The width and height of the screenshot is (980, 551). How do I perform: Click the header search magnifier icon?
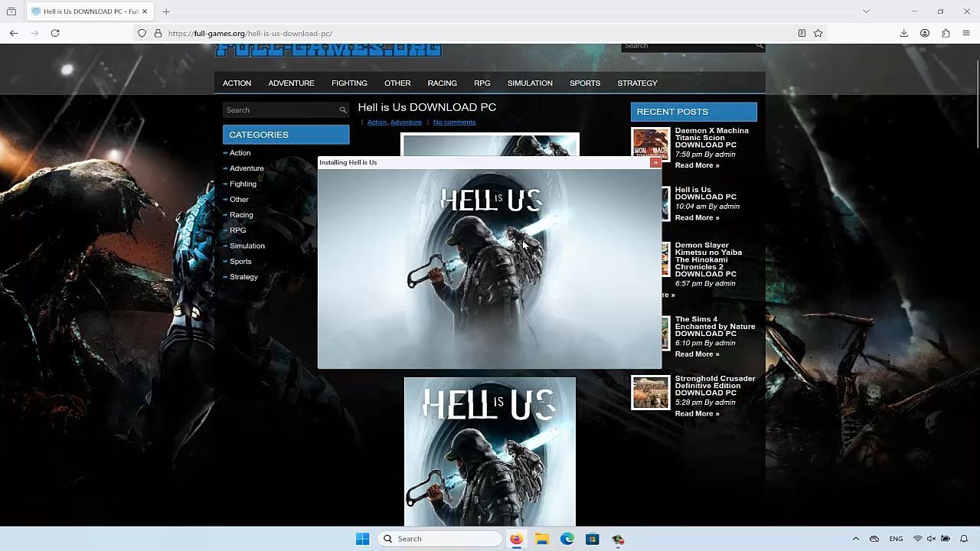[x=759, y=46]
